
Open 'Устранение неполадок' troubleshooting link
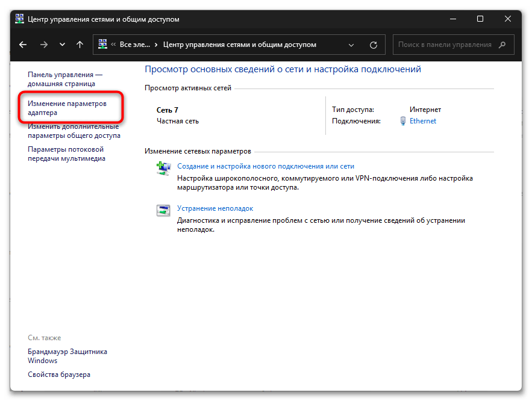pos(215,208)
